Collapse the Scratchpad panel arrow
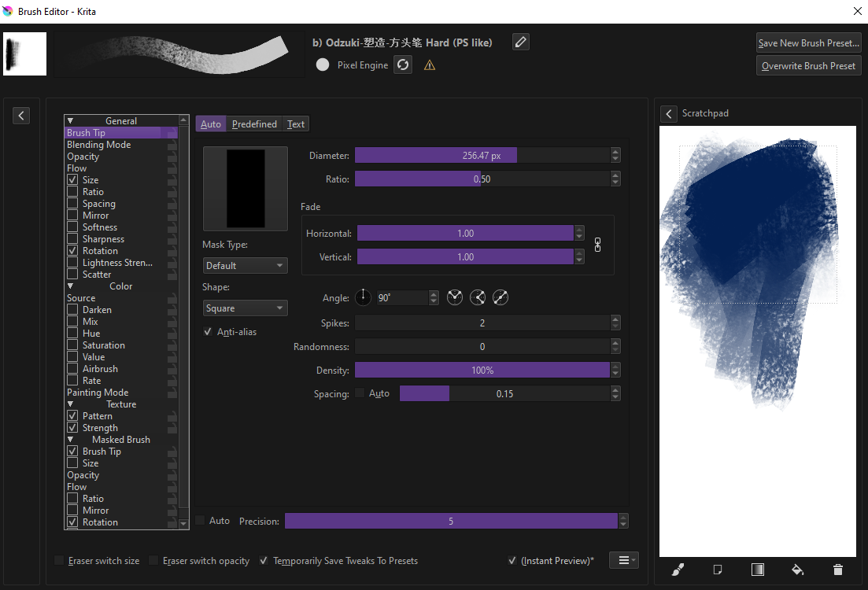Viewport: 868px width, 590px height. click(669, 114)
